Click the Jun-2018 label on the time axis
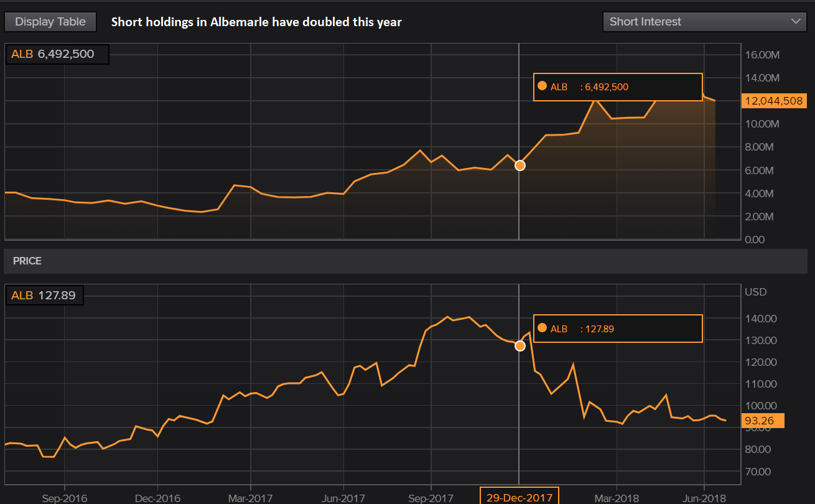 click(704, 498)
